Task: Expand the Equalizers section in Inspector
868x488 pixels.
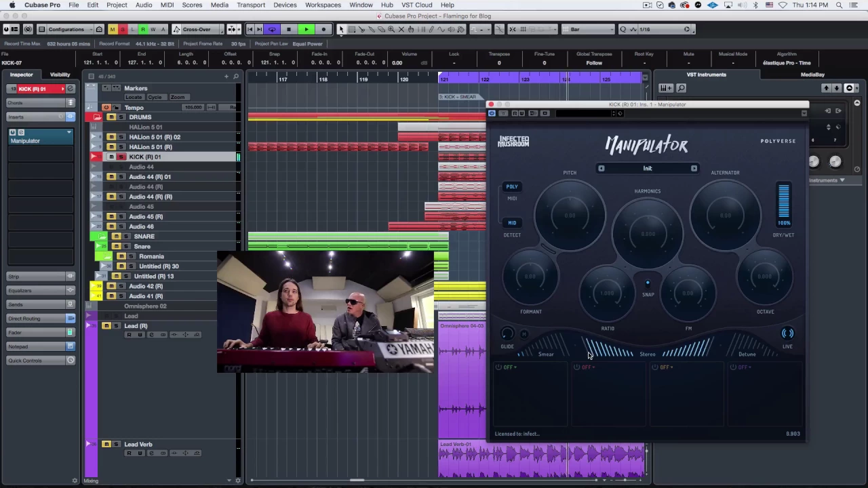Action: pos(41,290)
